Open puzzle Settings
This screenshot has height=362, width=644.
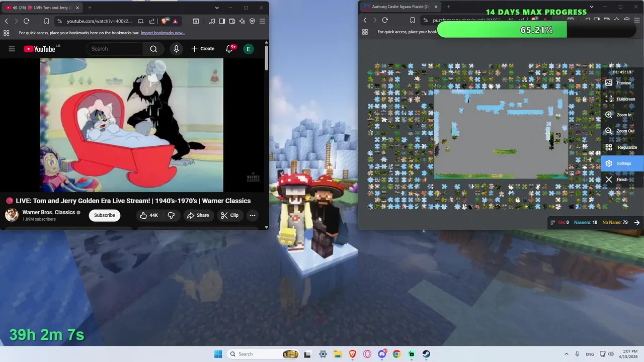[x=622, y=163]
